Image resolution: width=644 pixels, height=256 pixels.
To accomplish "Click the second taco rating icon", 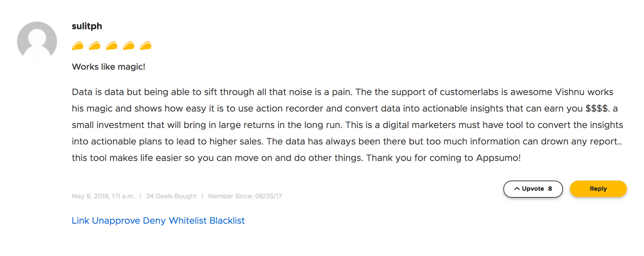I will pos(94,46).
